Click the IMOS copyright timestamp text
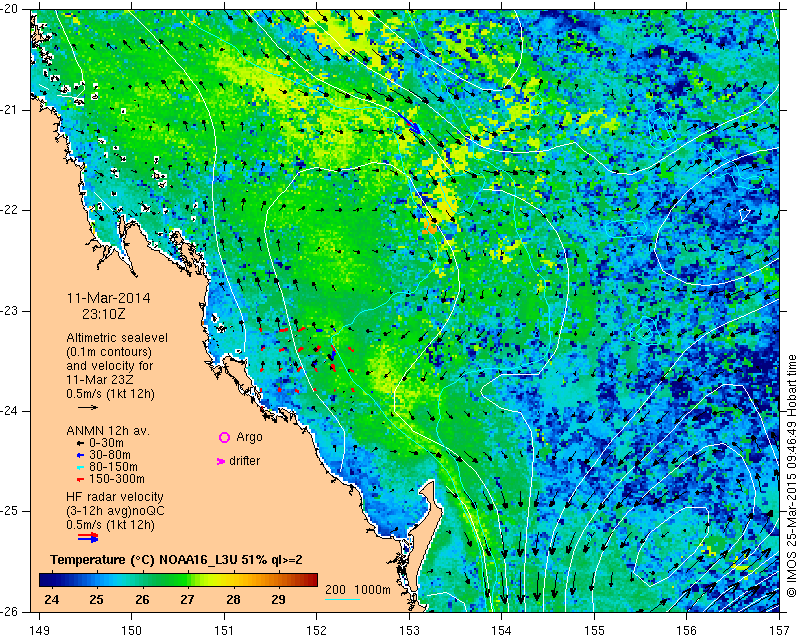The height and width of the screenshot is (640, 800). coord(792,476)
